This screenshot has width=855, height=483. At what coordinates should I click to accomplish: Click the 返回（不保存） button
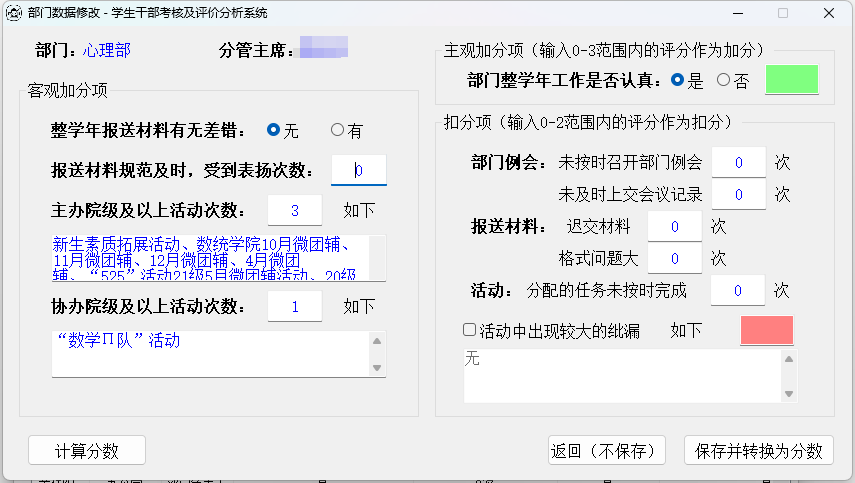pos(606,450)
